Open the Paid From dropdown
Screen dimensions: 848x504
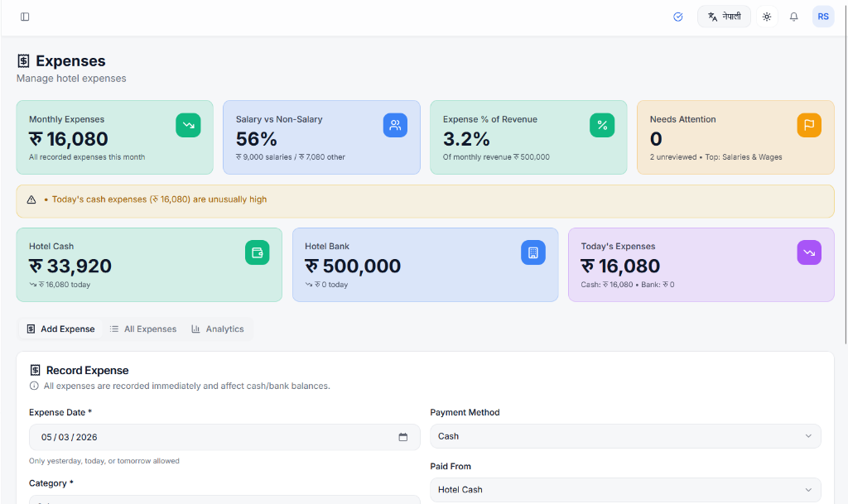click(625, 489)
